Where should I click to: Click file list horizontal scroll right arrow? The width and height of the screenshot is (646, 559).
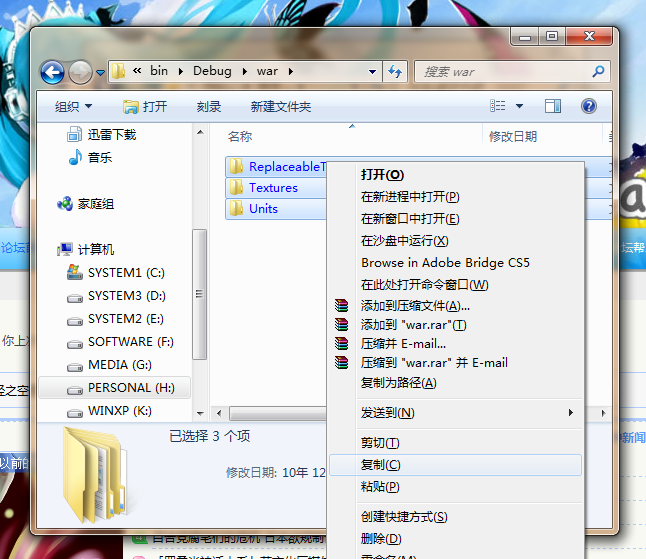click(604, 413)
